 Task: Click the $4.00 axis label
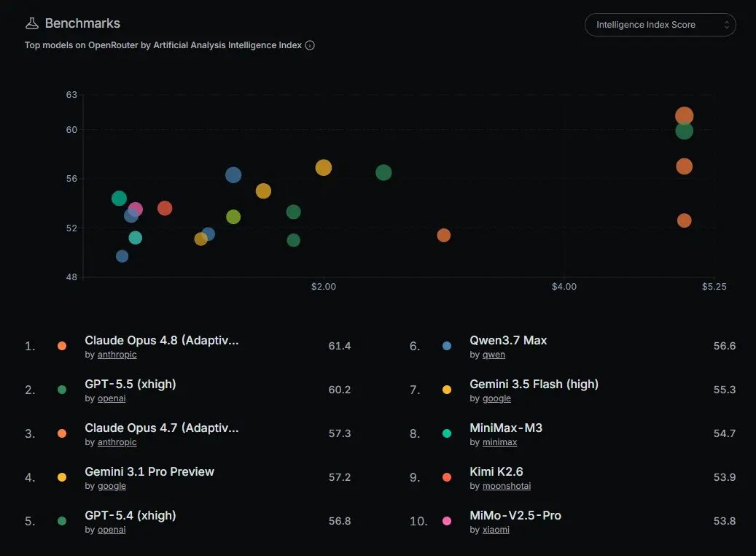pos(564,287)
